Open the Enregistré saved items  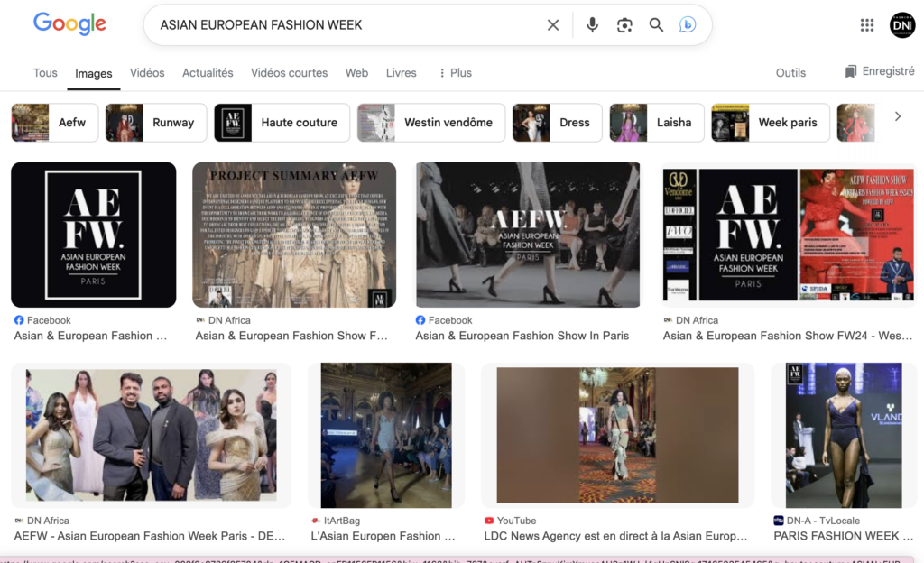point(880,71)
